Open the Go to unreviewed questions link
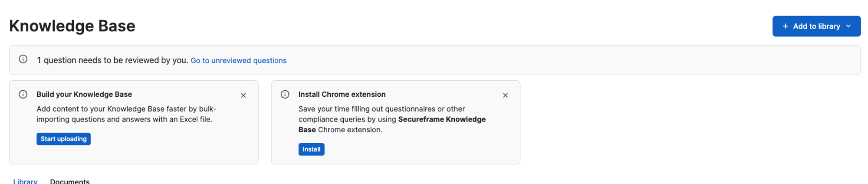Screen dimensions: 868x184 [238, 60]
